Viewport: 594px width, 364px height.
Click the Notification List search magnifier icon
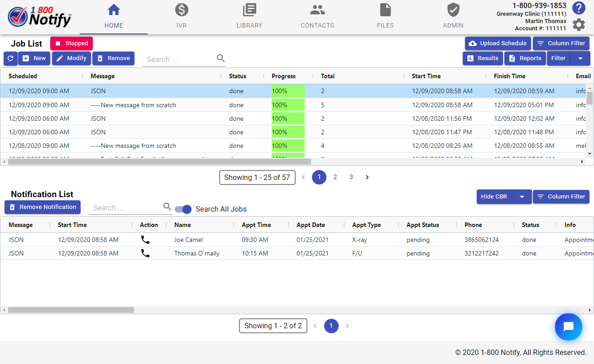pos(167,207)
